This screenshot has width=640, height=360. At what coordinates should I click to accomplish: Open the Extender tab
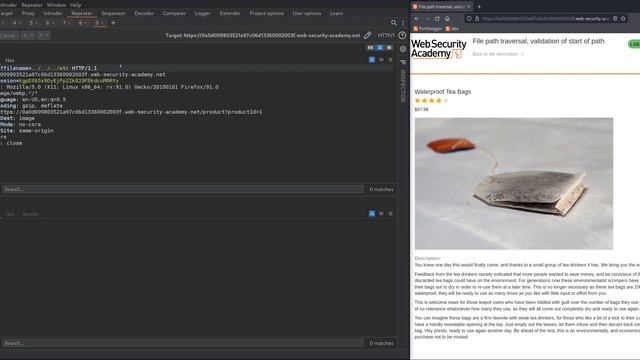tap(230, 13)
